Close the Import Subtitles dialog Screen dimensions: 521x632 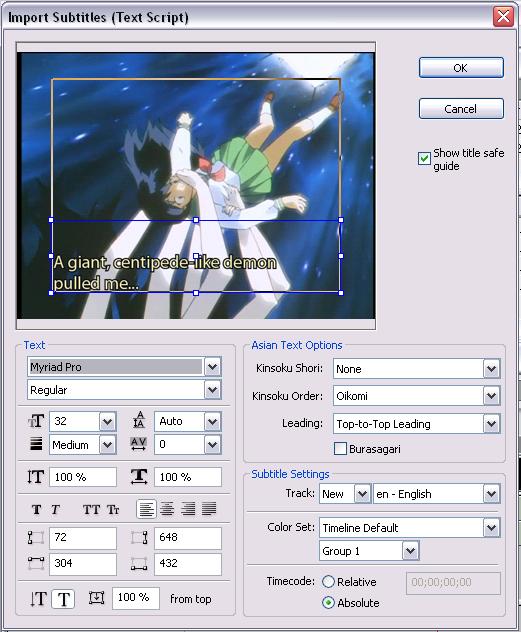pyautogui.click(x=503, y=17)
